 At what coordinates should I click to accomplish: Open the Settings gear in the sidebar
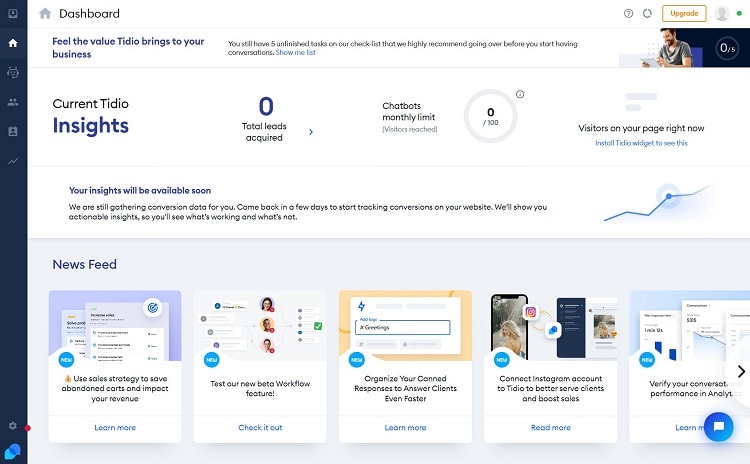pos(13,426)
